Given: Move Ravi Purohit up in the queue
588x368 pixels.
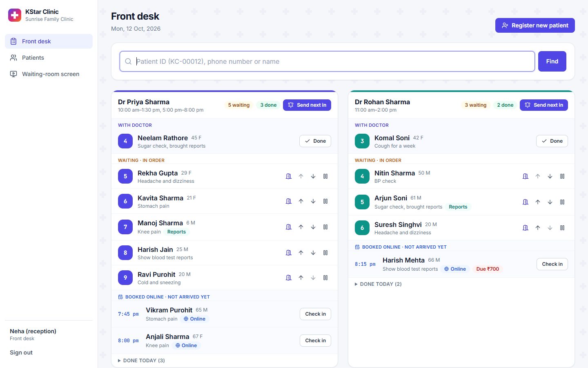Looking at the screenshot, I should 301,278.
